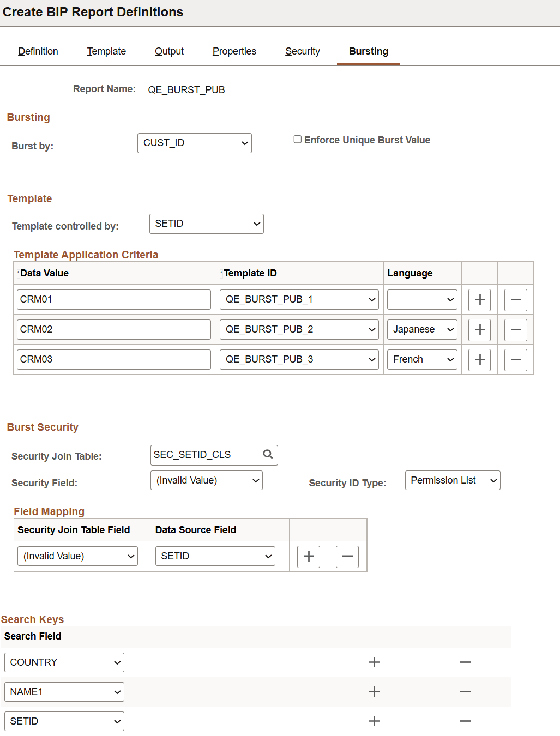Add a new Field Mapping row
The width and height of the screenshot is (560, 736).
click(308, 556)
